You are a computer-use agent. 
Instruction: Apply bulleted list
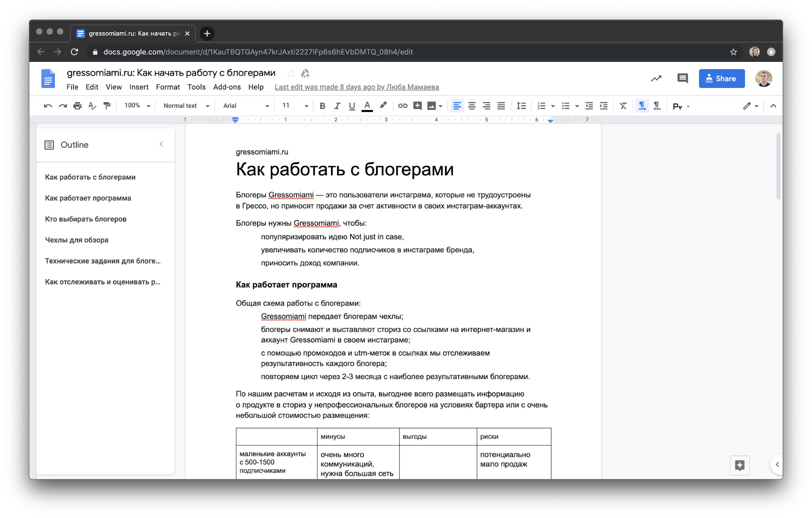pos(565,106)
